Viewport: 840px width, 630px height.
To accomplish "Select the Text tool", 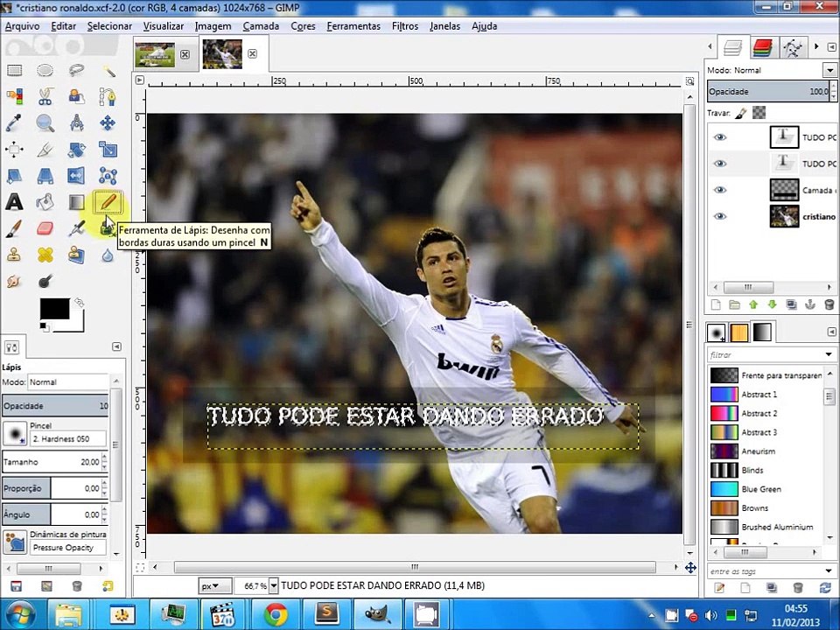I will coord(14,202).
